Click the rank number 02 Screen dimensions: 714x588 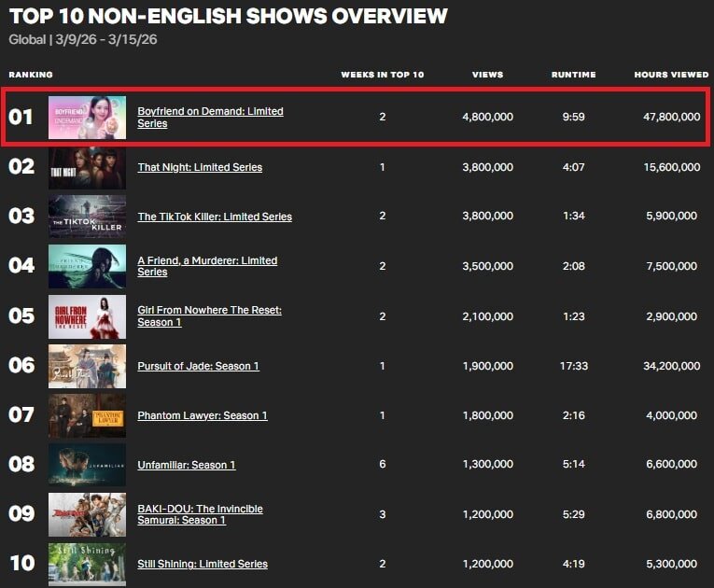click(21, 167)
